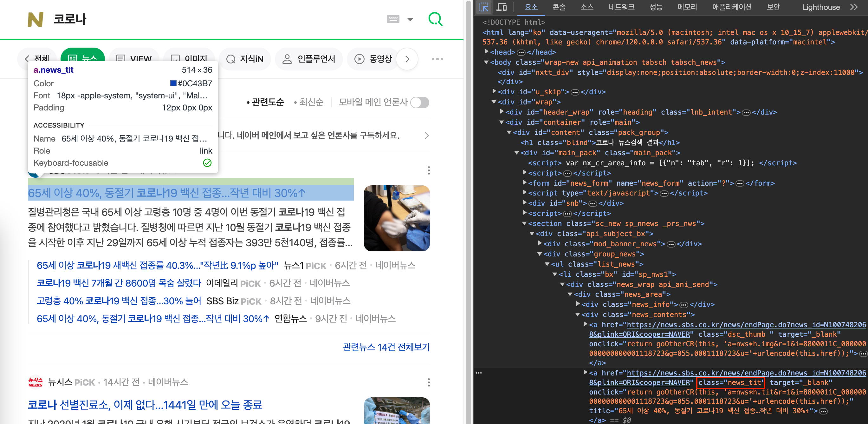Toggle the DevTools device toolbar icon
Image resolution: width=868 pixels, height=424 pixels.
click(x=502, y=7)
